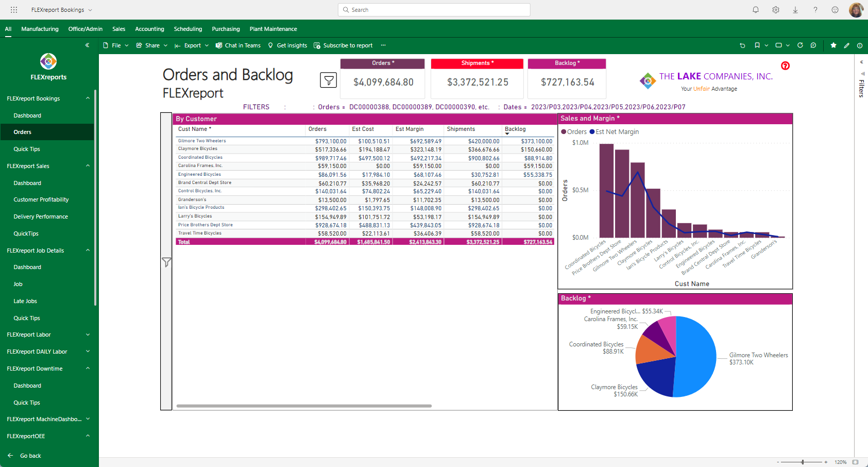Open the File dropdown menu
The height and width of the screenshot is (467, 868).
(116, 45)
